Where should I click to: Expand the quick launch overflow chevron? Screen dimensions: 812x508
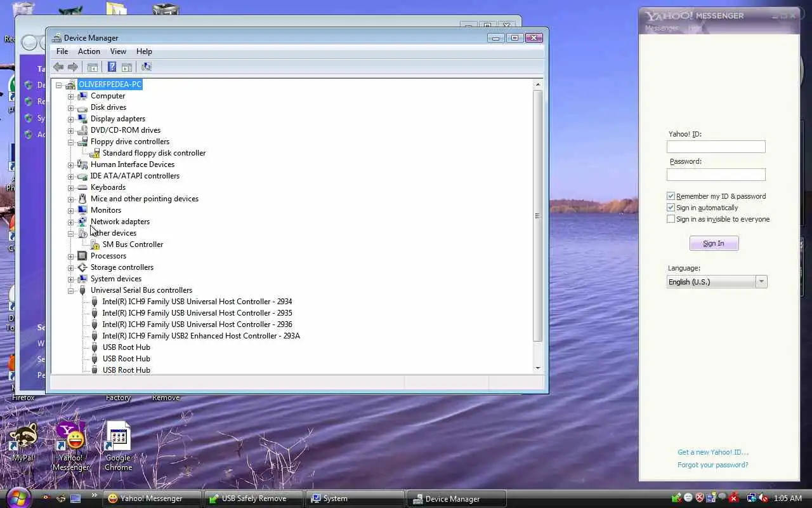click(95, 495)
